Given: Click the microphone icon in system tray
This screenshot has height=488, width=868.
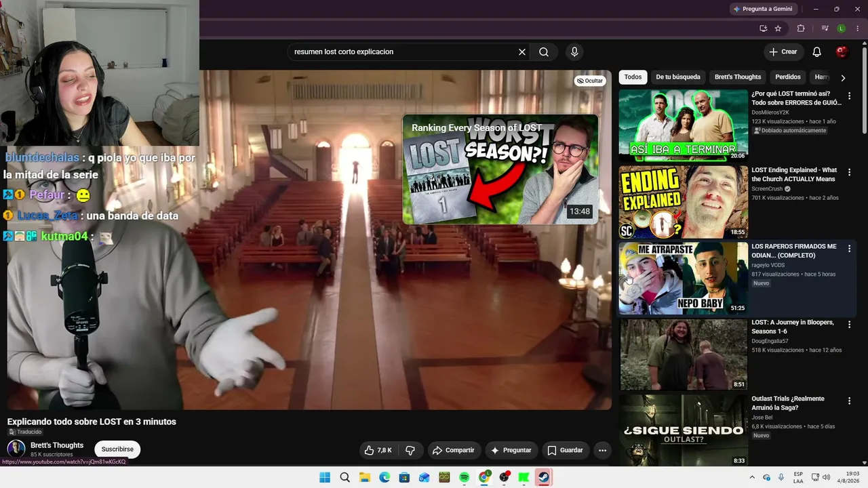Looking at the screenshot, I should click(x=781, y=477).
